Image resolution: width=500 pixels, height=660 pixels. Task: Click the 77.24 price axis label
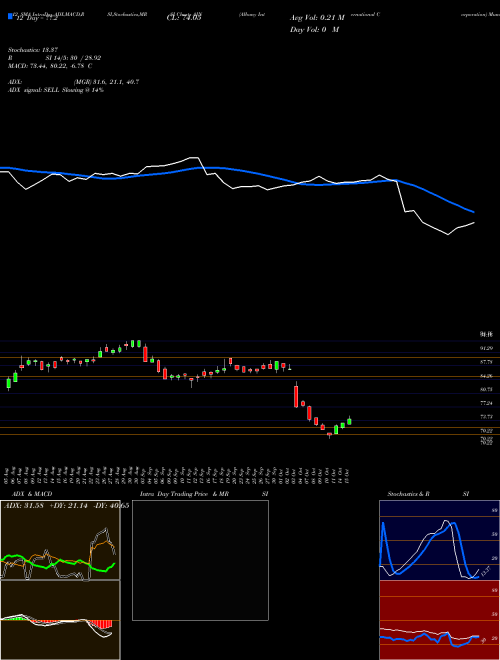(x=486, y=403)
